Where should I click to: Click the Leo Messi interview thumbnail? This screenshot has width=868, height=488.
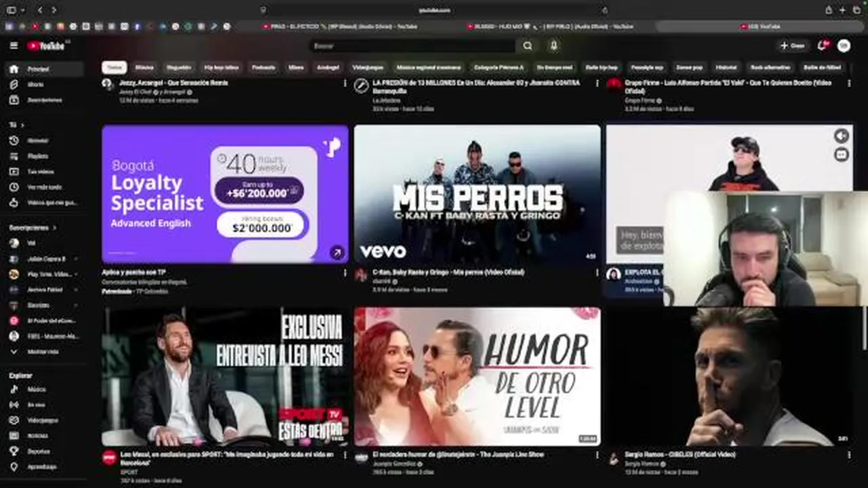tap(224, 377)
